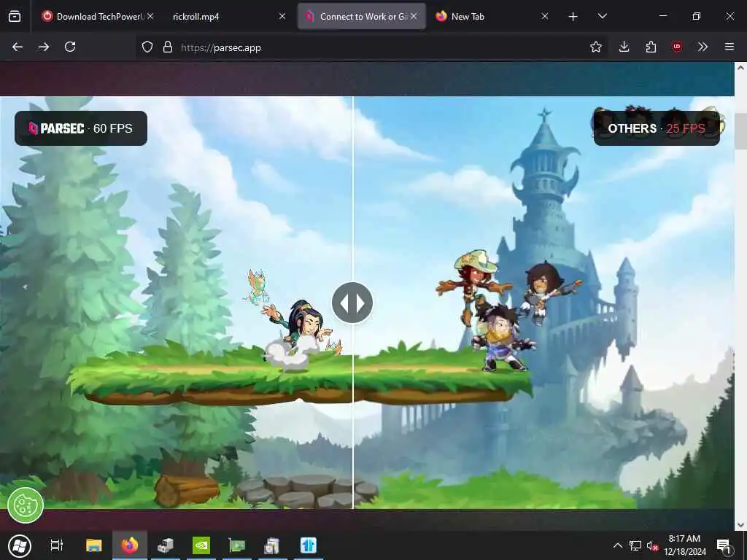Image resolution: width=747 pixels, height=560 pixels.
Task: Open Firefox application hamburger menu
Action: point(729,47)
